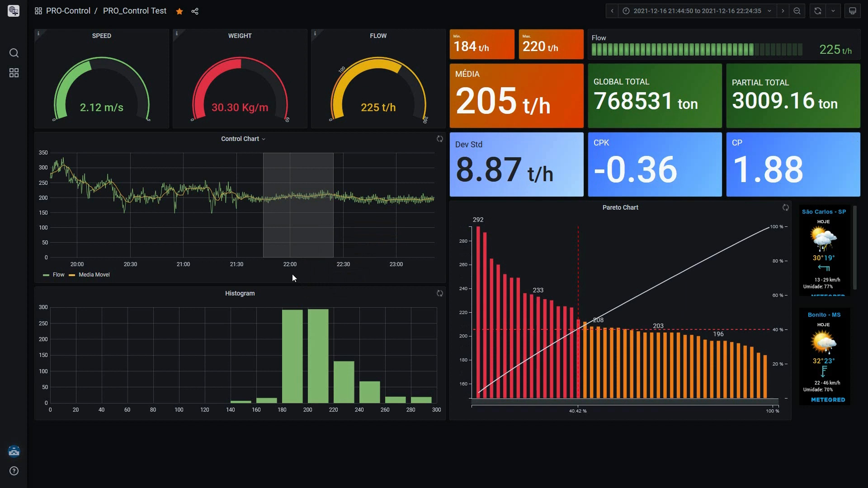The height and width of the screenshot is (488, 868).
Task: Click the 225 t/h value beside Flow bar
Action: click(835, 50)
